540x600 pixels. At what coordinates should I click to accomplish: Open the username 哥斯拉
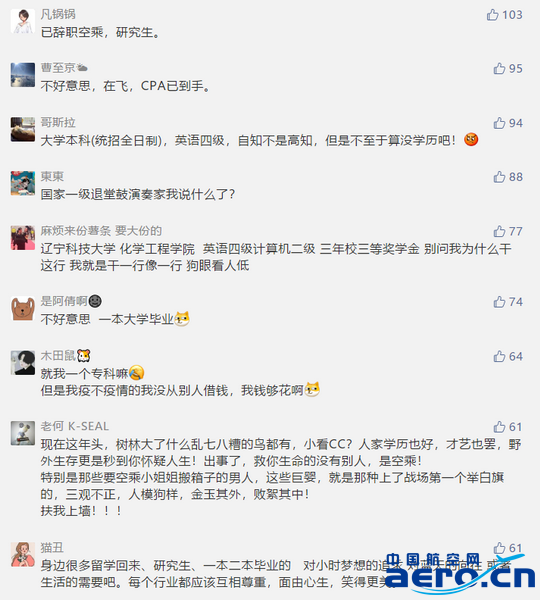(x=58, y=122)
